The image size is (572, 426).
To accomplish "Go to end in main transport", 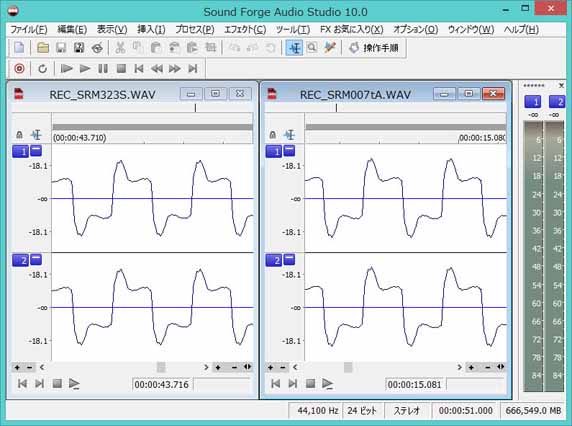I will click(x=193, y=69).
